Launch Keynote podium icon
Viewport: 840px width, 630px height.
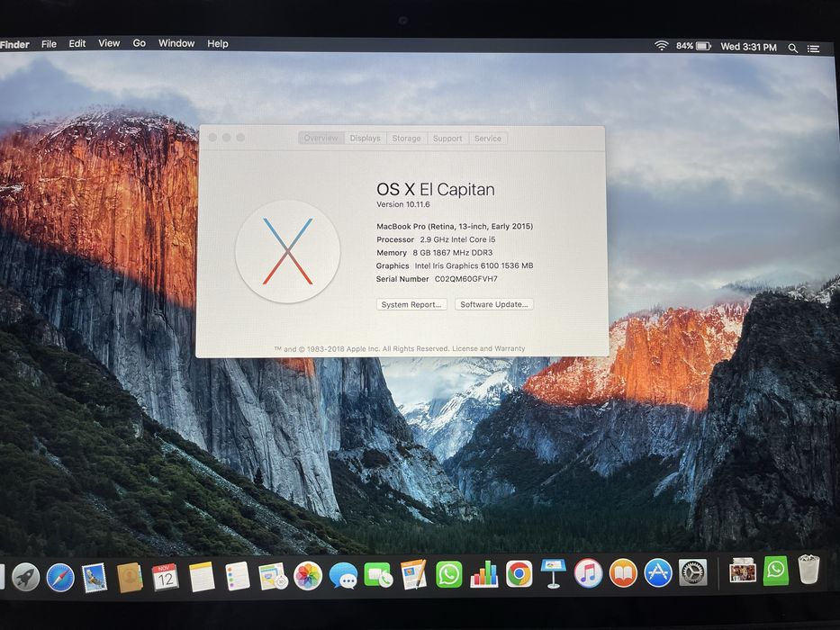pyautogui.click(x=554, y=573)
